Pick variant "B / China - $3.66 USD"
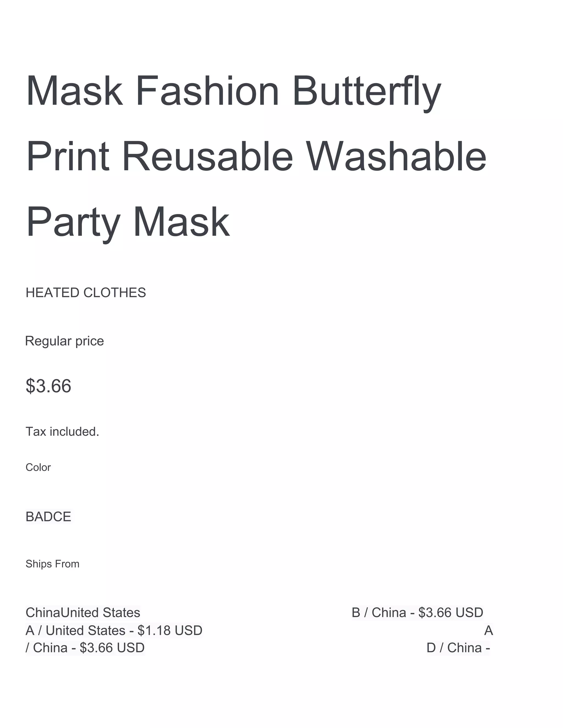Screen dimensions: 563x728 [417, 612]
